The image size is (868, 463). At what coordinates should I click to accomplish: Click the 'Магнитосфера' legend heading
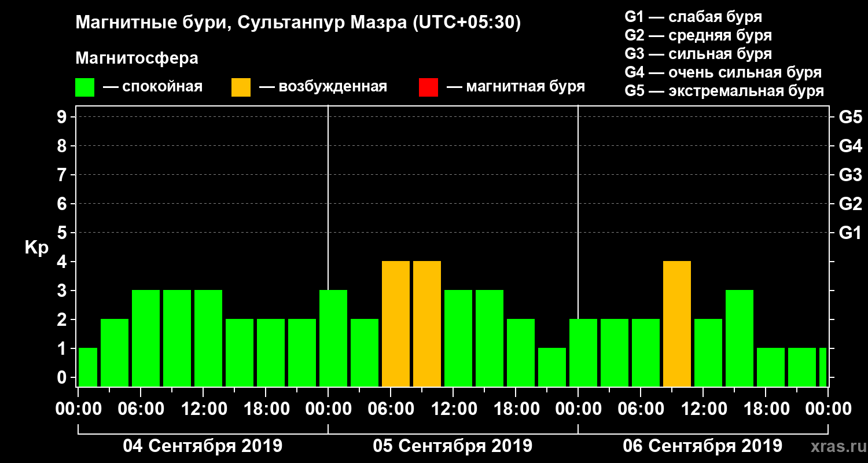coord(137,58)
